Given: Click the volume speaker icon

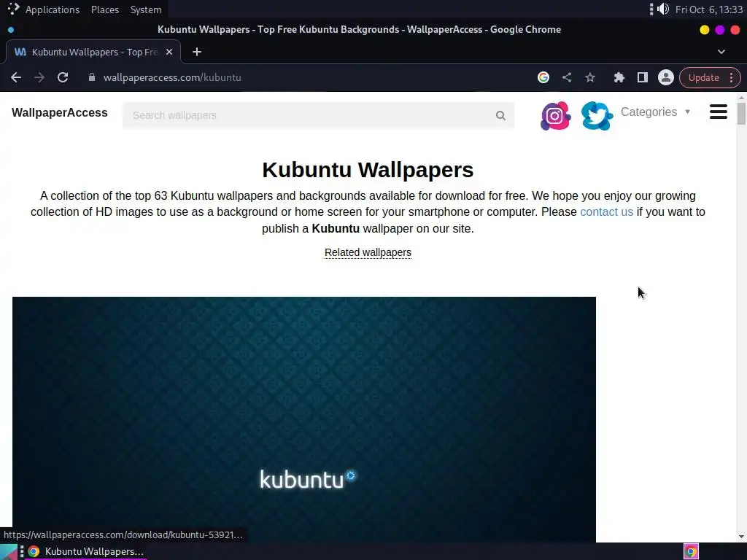Looking at the screenshot, I should (663, 9).
